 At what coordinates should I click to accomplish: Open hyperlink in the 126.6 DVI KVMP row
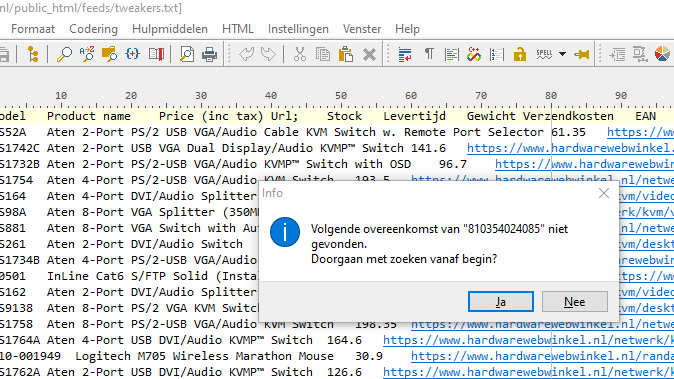(x=528, y=372)
